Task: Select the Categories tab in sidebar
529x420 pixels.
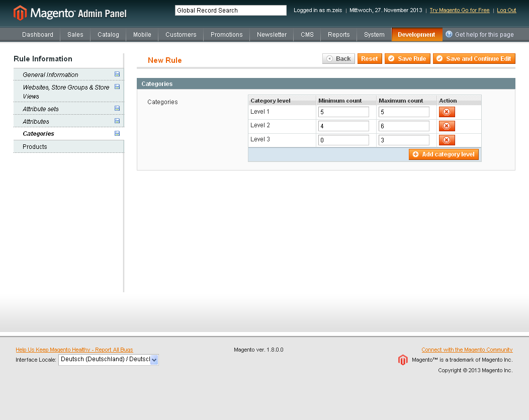Action: [x=69, y=134]
